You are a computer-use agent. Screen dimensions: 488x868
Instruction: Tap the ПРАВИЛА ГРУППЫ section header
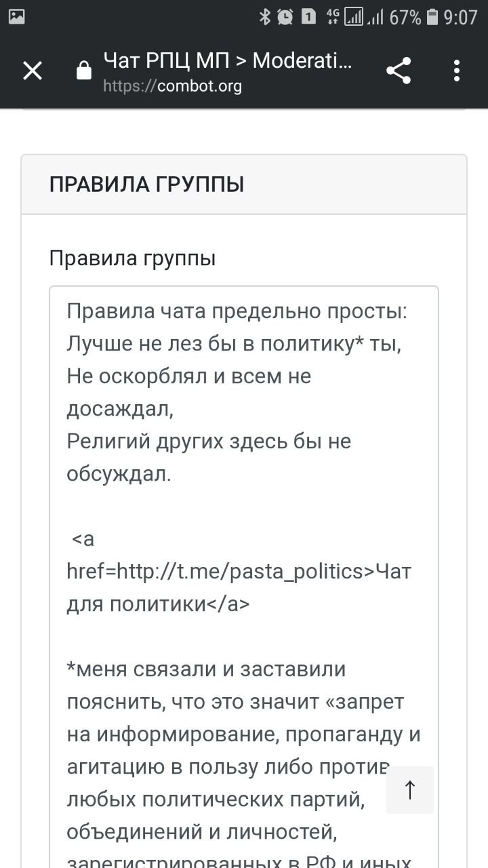click(x=147, y=184)
